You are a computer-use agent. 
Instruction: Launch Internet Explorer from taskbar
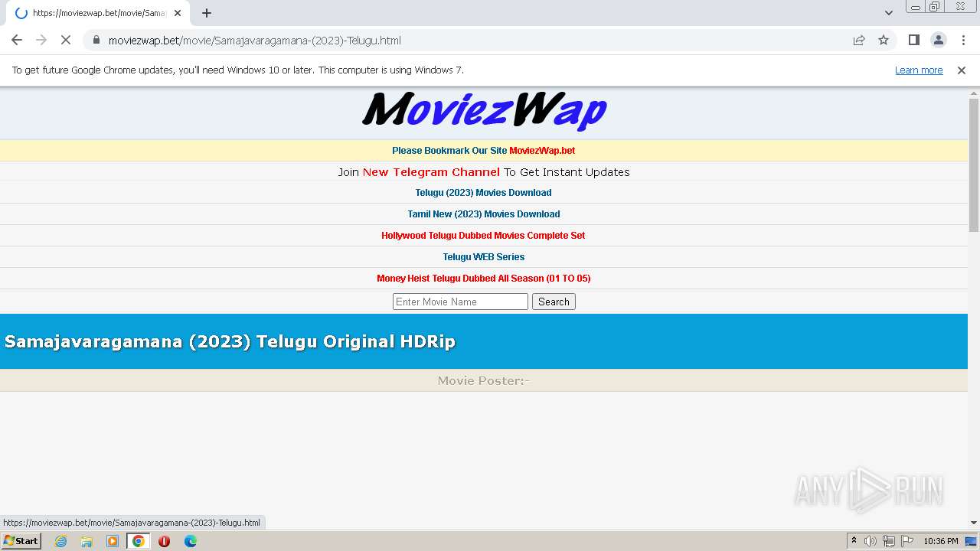pyautogui.click(x=60, y=541)
